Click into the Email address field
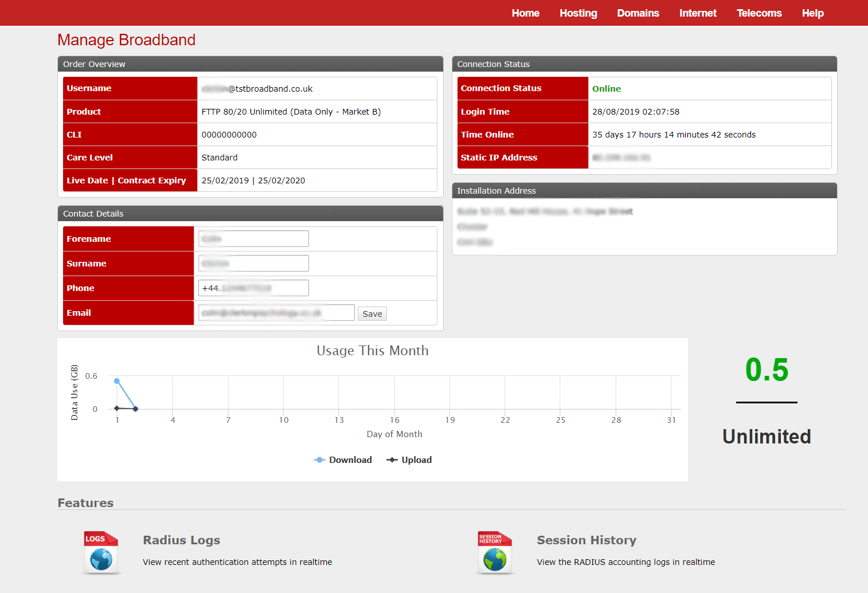Image resolution: width=868 pixels, height=593 pixels. pyautogui.click(x=276, y=313)
